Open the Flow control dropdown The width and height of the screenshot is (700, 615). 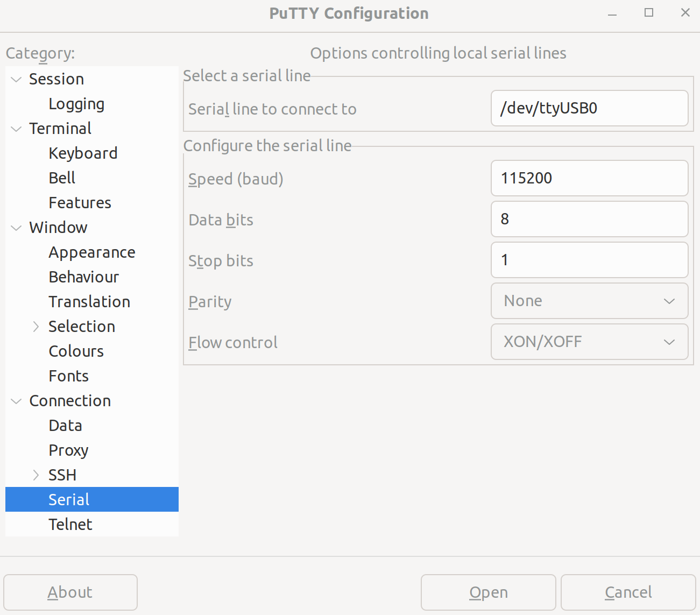589,342
